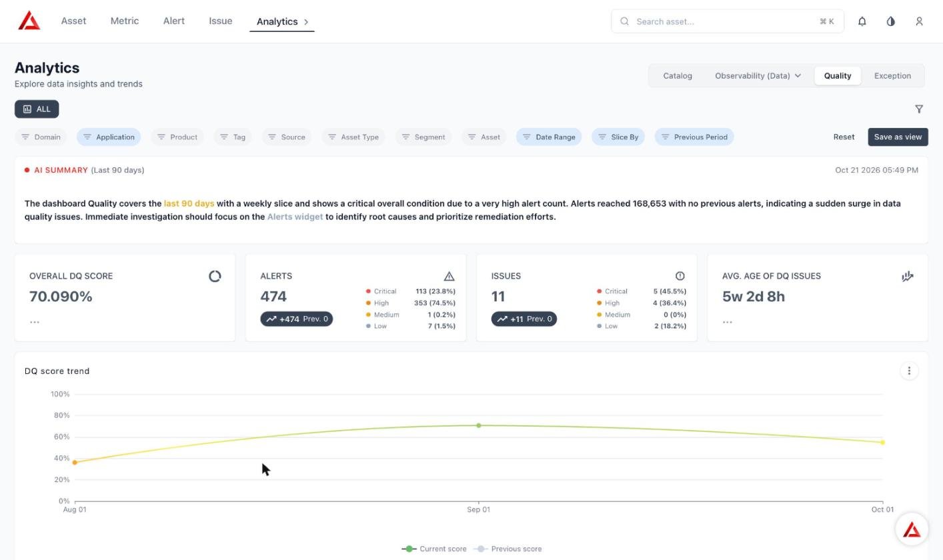Expand the Analytics nav chevron
This screenshot has height=560, width=943.
(x=306, y=21)
